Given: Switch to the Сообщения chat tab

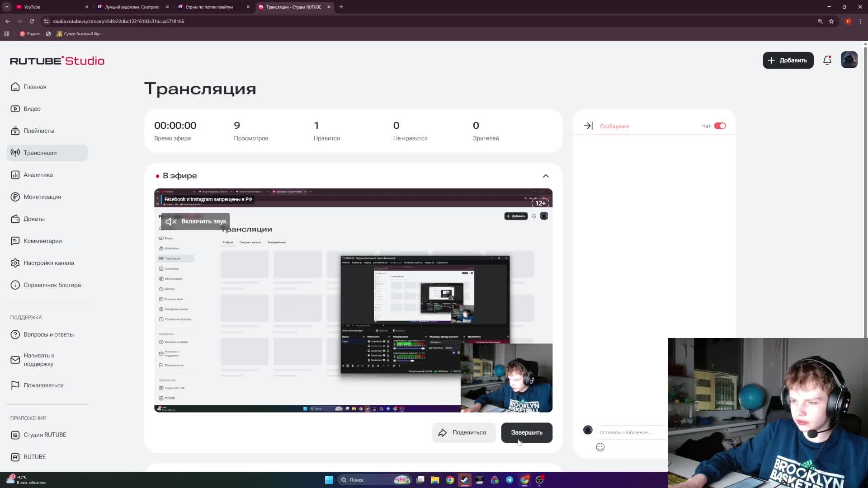Looking at the screenshot, I should coord(614,126).
